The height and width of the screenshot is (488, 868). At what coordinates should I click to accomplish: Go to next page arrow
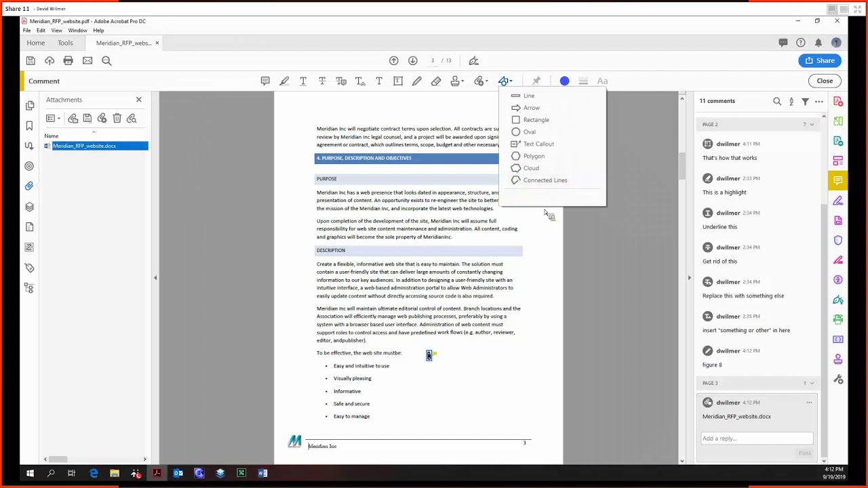click(x=412, y=60)
